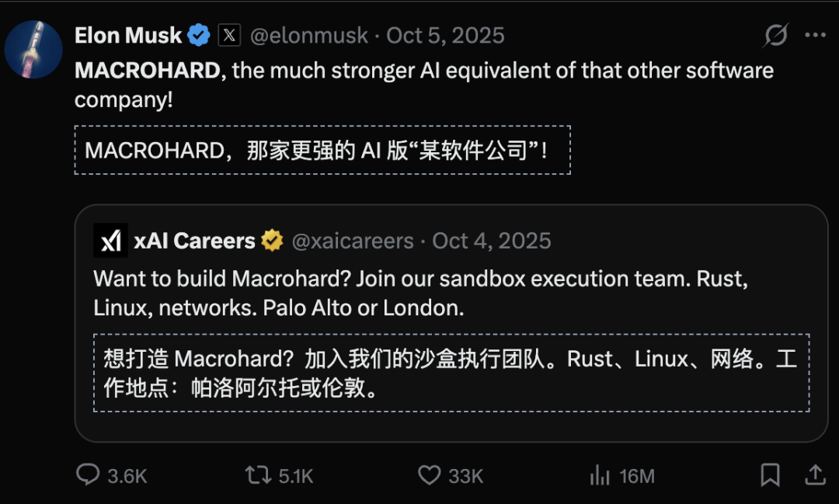Image resolution: width=839 pixels, height=504 pixels.
Task: Open the Oct 5, 2025 timestamp link
Action: click(x=445, y=36)
